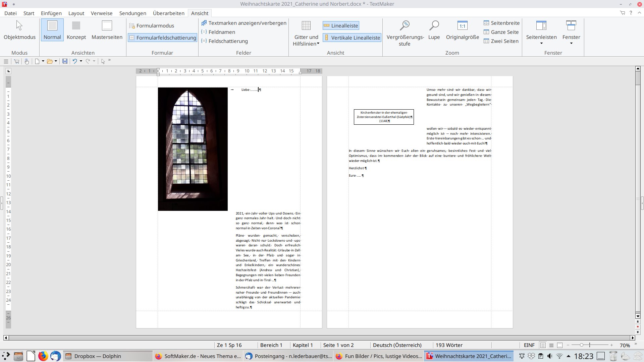Click the volume icon in system tray
The image size is (644, 362).
point(550,356)
